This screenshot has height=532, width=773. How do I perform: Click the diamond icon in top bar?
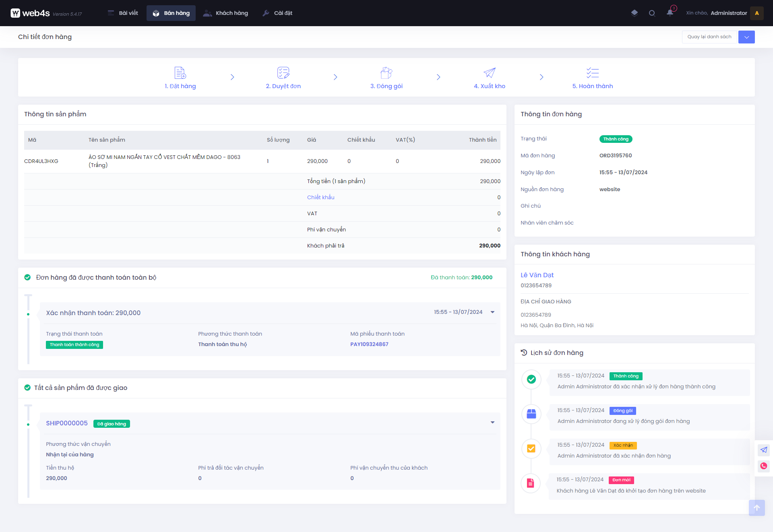[635, 13]
